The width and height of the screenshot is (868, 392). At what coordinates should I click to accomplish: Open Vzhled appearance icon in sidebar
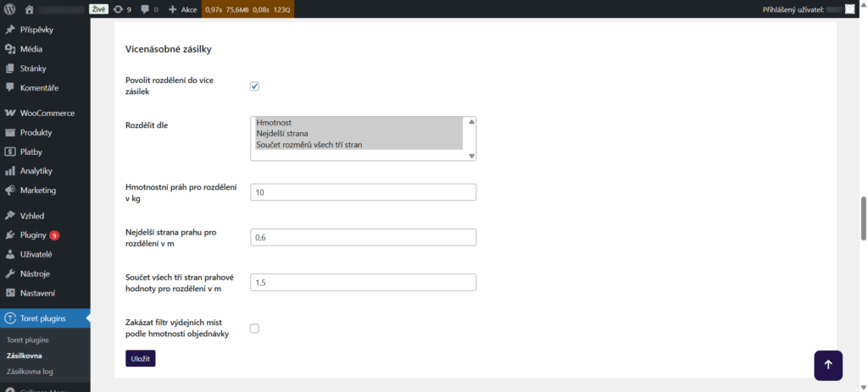point(10,216)
